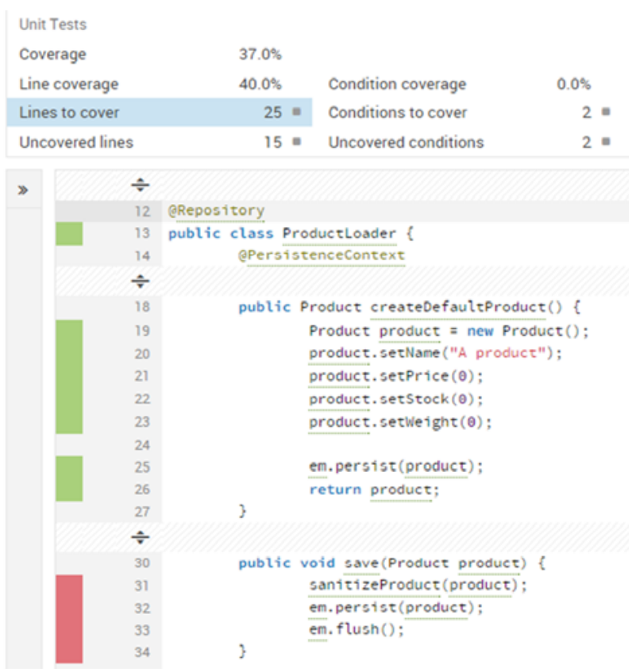Click filter square next to Conditions to cover
The height and width of the screenshot is (672, 636).
[606, 113]
